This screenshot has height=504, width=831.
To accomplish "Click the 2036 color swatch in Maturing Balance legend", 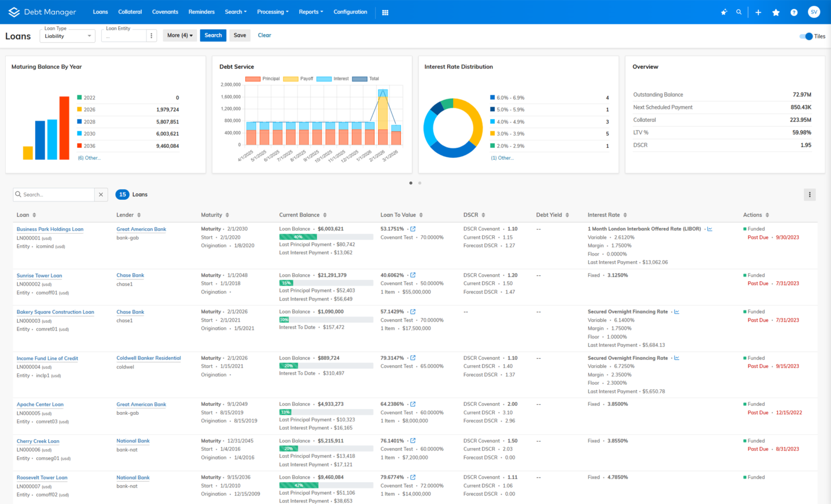I will click(79, 146).
